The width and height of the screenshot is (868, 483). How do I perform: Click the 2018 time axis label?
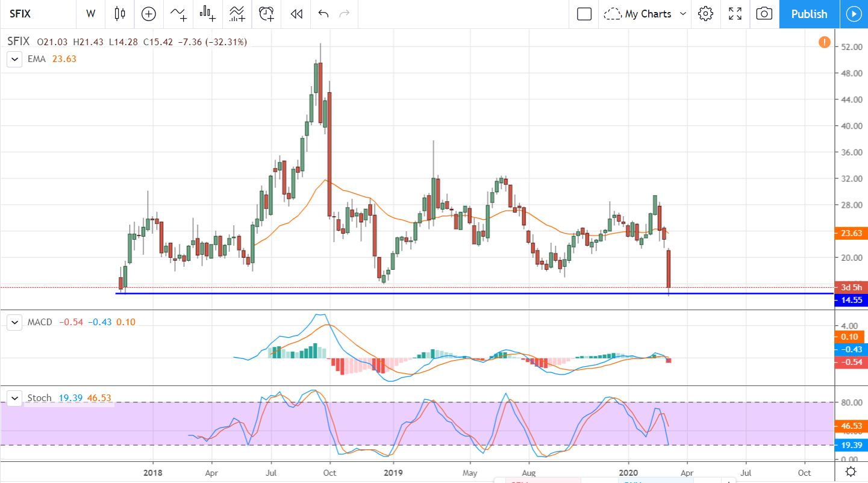[x=152, y=472]
